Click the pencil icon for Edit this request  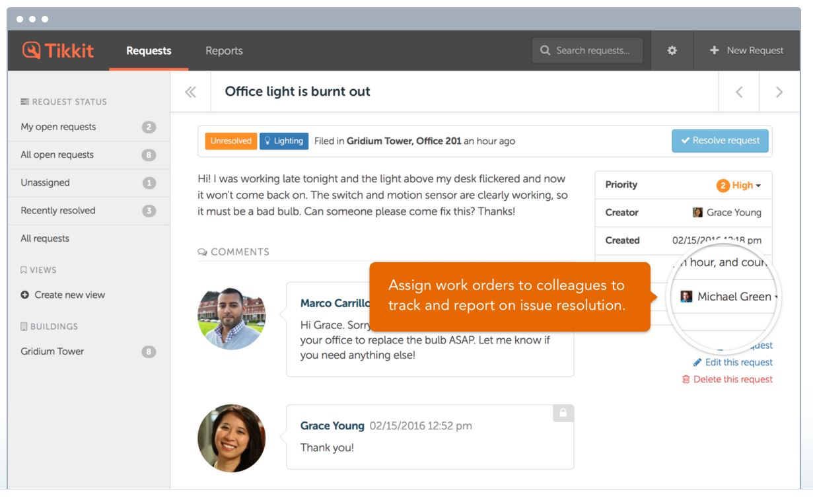tap(697, 362)
